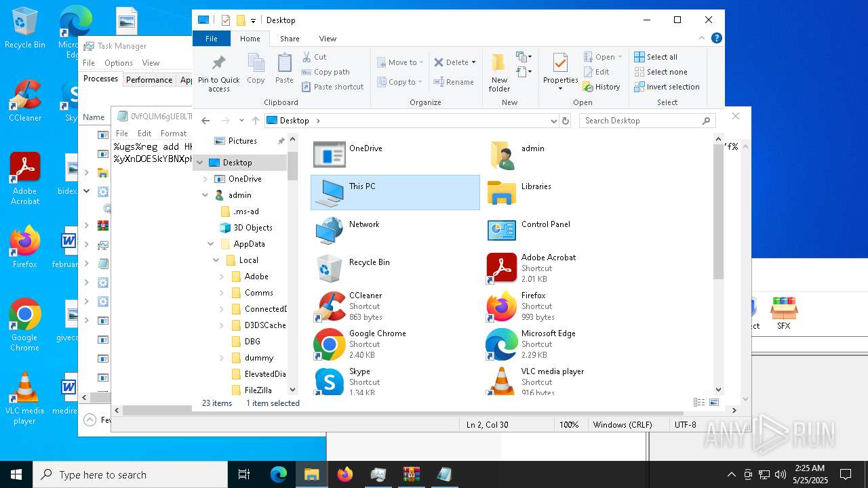This screenshot has width=868, height=488.
Task: Click the Rename ribbon icon
Action: point(454,82)
